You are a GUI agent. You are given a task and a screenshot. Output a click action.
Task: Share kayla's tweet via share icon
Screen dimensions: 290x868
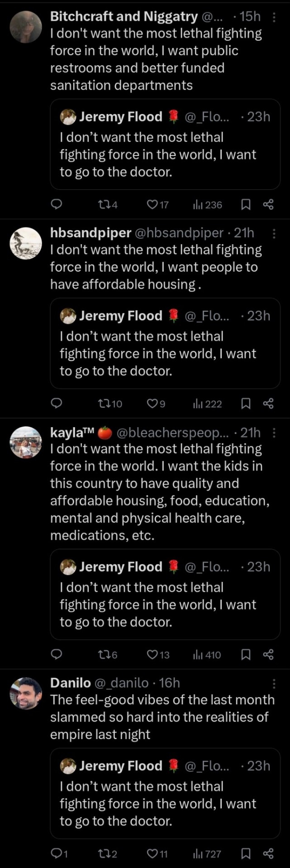click(268, 655)
